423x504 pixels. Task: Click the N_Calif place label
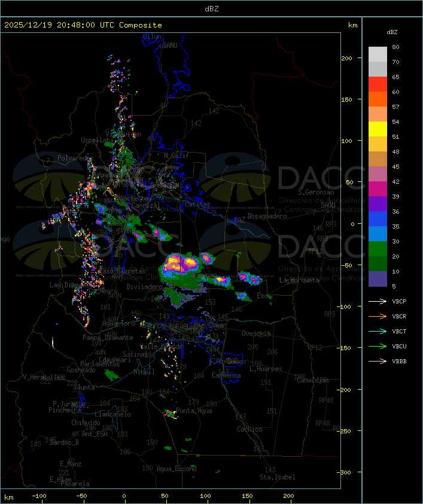tap(176, 155)
